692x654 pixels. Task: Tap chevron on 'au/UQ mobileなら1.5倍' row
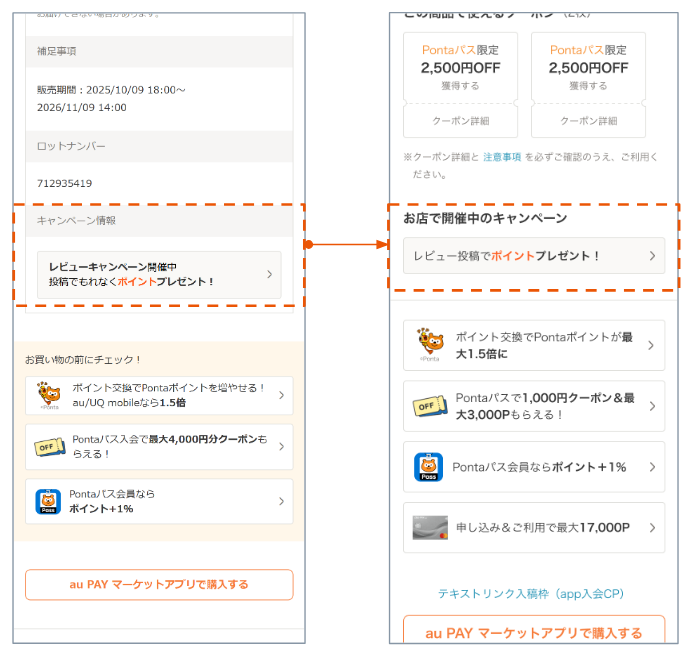pos(280,395)
